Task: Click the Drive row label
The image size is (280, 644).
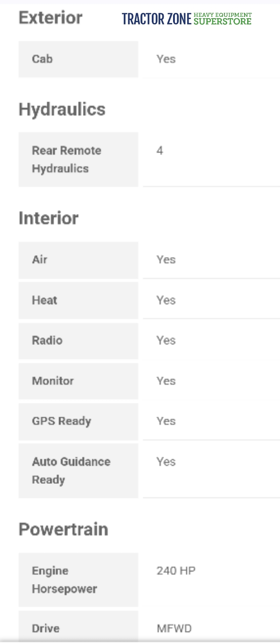Action: coord(46,628)
